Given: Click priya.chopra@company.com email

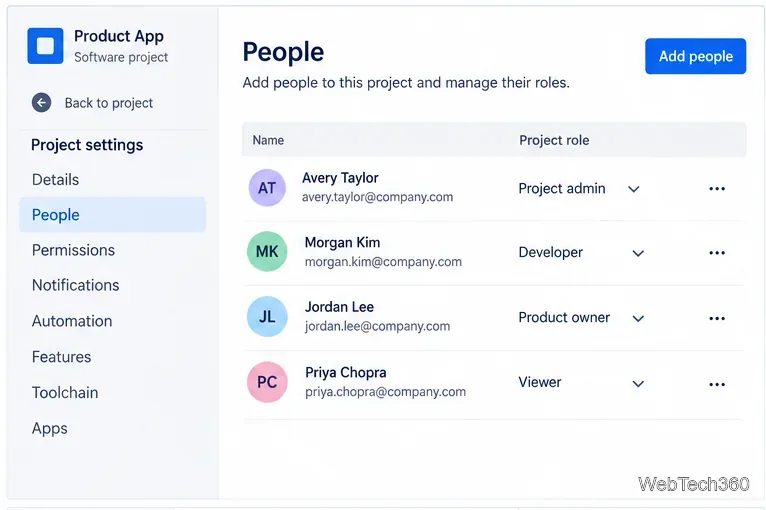Looking at the screenshot, I should coord(385,392).
